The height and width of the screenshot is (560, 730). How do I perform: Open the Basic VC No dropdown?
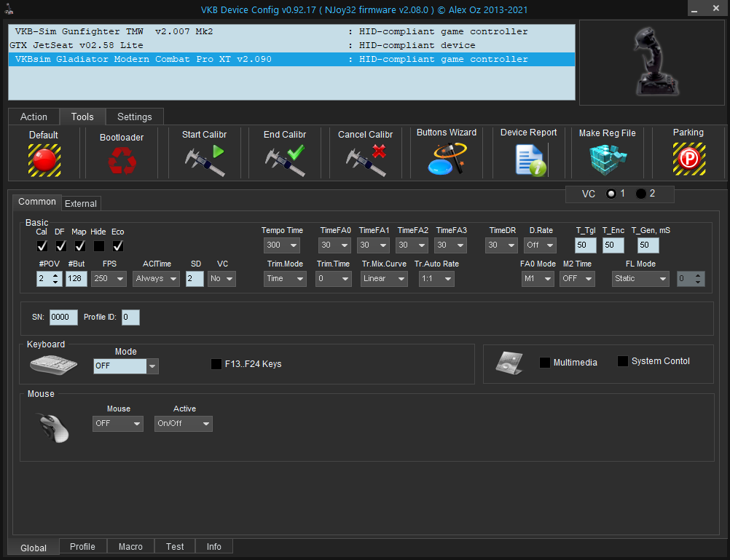221,279
